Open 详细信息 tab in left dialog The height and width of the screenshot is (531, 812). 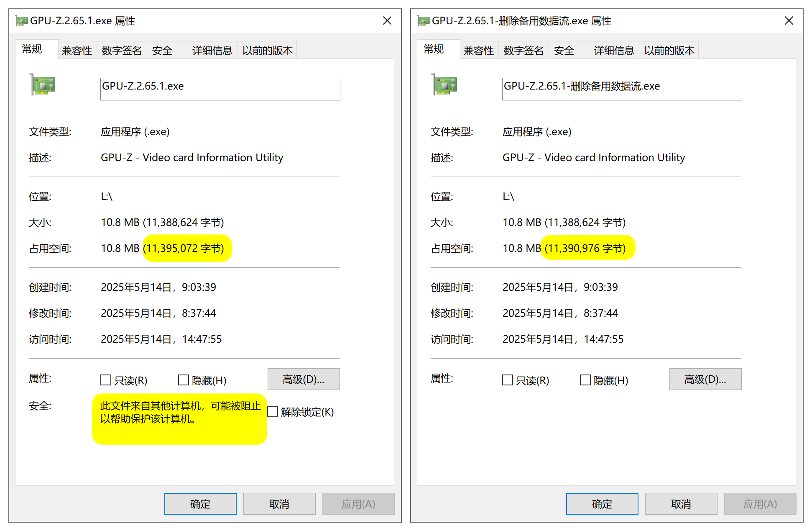pyautogui.click(x=212, y=50)
